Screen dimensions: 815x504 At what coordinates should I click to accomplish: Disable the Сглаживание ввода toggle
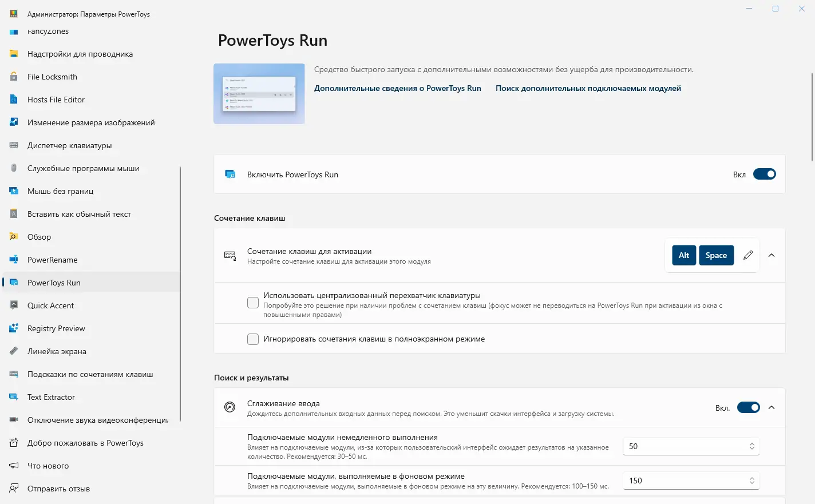tap(748, 407)
